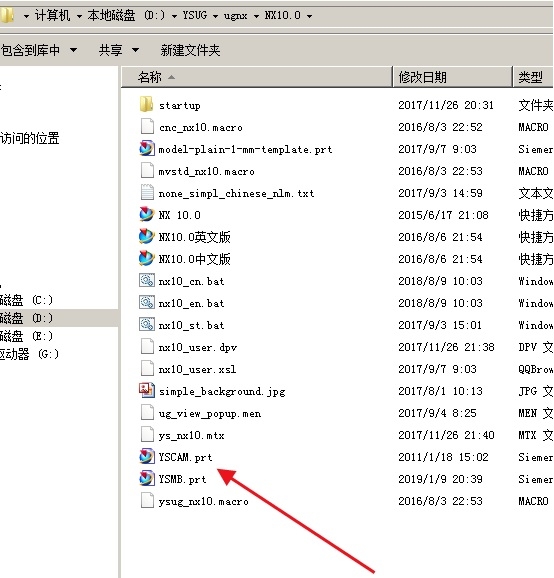Click the mvstd_nx10.macro file icon
Screen dimensions: 554x578
click(x=147, y=171)
